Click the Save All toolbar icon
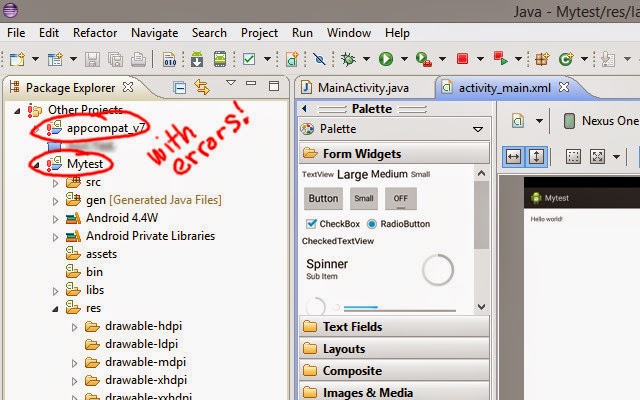 (x=116, y=60)
